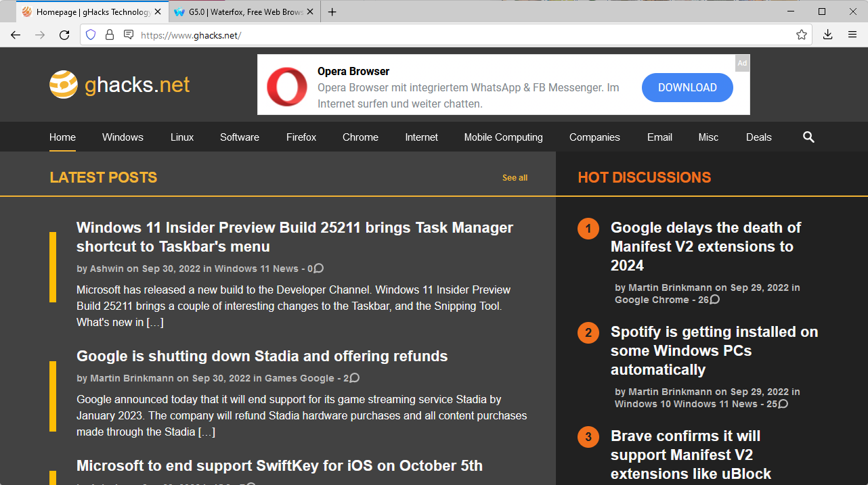
Task: Open the Linux navigation category
Action: click(182, 137)
